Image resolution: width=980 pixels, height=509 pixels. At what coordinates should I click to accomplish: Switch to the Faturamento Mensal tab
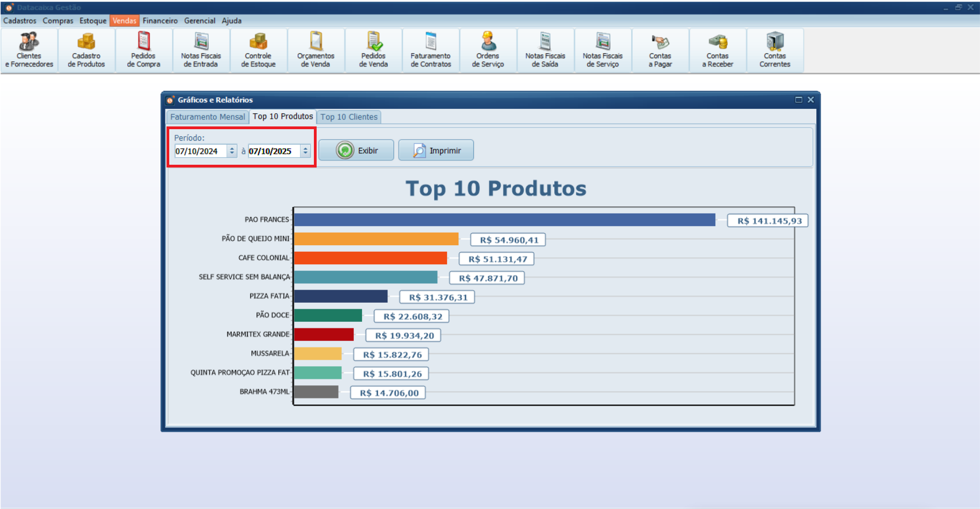(208, 117)
